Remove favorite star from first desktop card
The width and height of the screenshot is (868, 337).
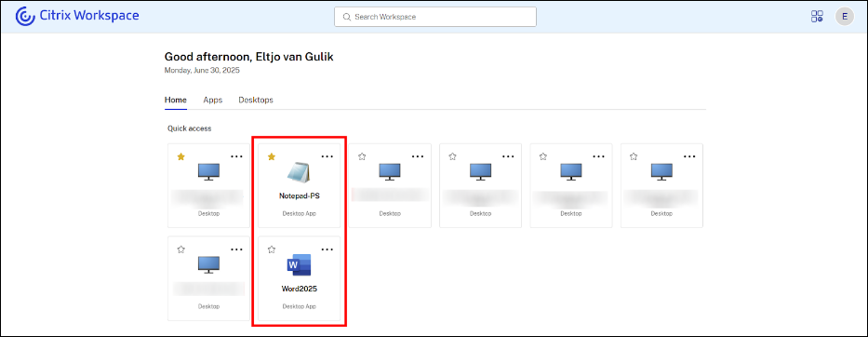coord(180,156)
